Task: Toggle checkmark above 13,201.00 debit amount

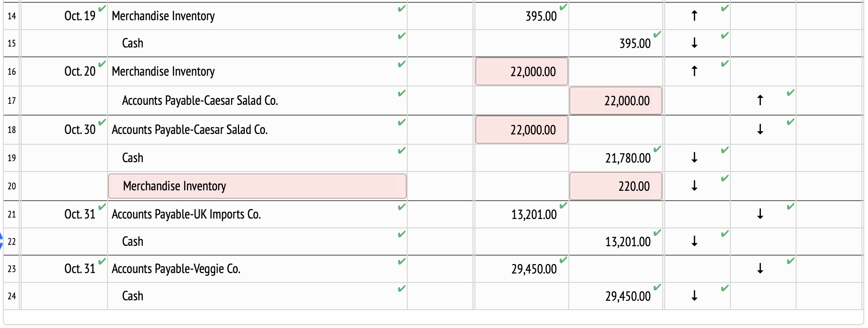Action: 564,205
